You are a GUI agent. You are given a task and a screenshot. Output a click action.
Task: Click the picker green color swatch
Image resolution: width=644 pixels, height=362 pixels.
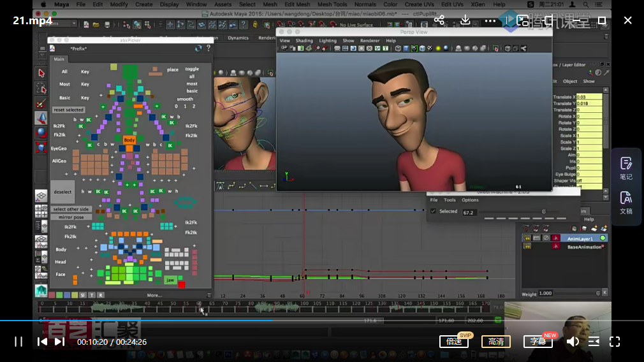[59, 295]
